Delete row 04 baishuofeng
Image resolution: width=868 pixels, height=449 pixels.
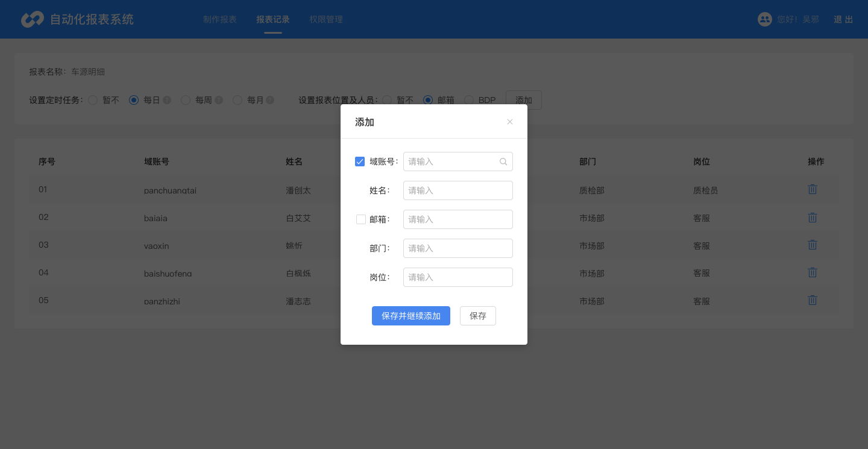813,272
